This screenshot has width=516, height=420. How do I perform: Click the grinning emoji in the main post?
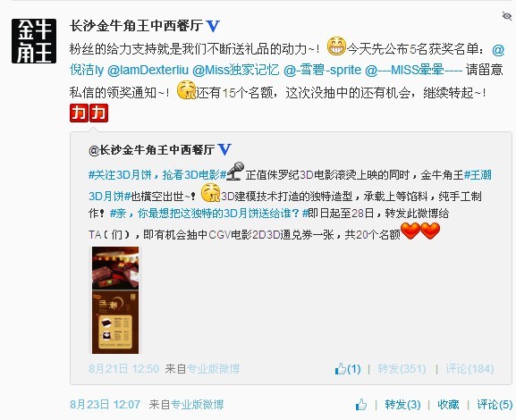pyautogui.click(x=336, y=46)
